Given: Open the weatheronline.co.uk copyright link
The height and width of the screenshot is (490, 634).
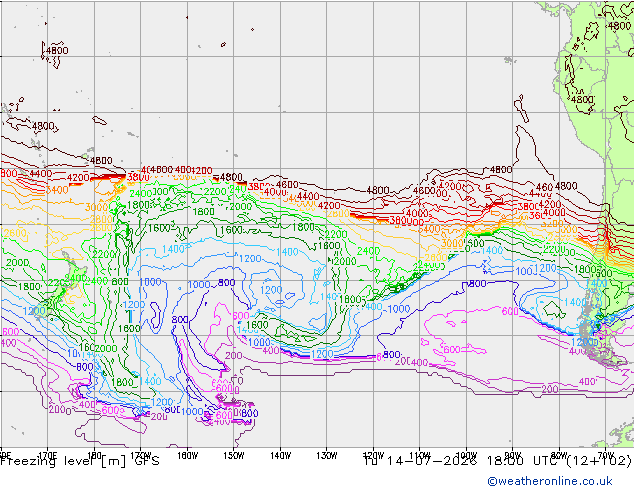Looking at the screenshot, I should 550,481.
